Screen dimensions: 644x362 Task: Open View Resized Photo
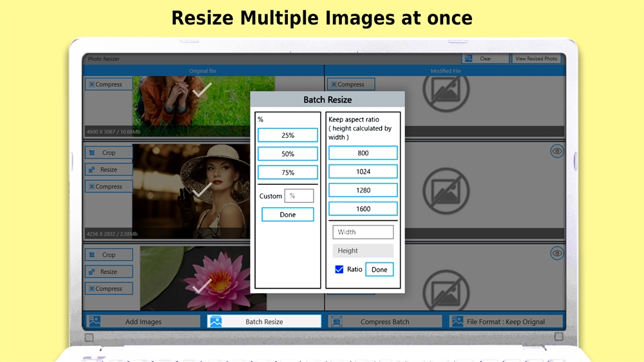(536, 59)
